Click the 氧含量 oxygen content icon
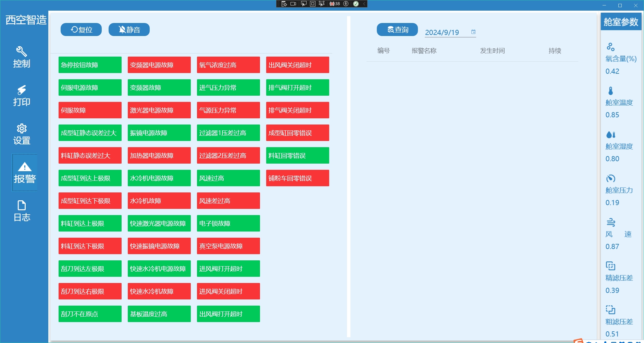Screen dimensions: 644x343 click(610, 47)
